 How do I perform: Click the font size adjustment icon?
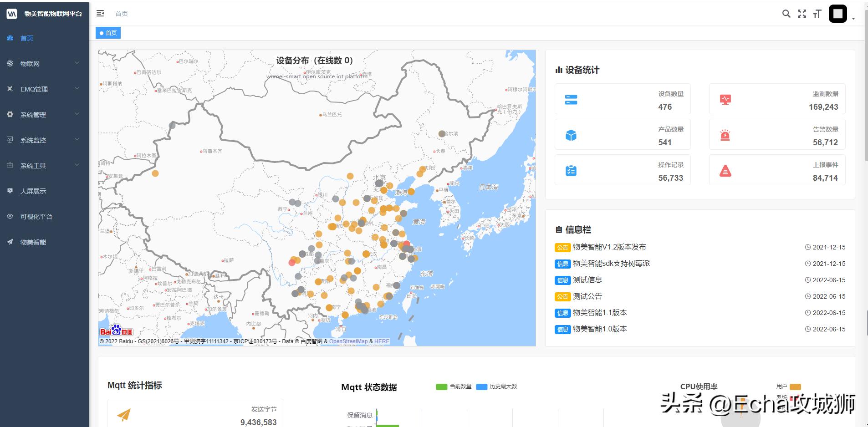(x=818, y=14)
